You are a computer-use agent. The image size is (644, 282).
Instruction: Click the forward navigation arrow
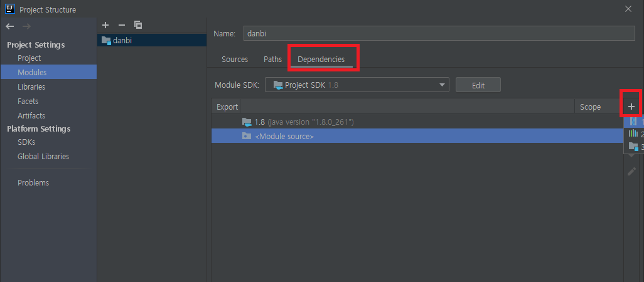[x=26, y=26]
